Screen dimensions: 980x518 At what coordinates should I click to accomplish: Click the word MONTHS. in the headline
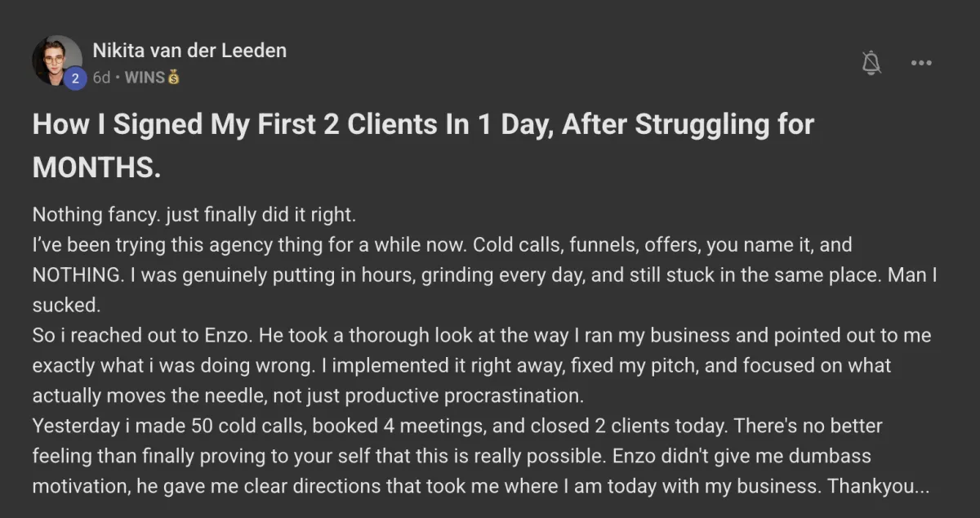click(x=96, y=167)
